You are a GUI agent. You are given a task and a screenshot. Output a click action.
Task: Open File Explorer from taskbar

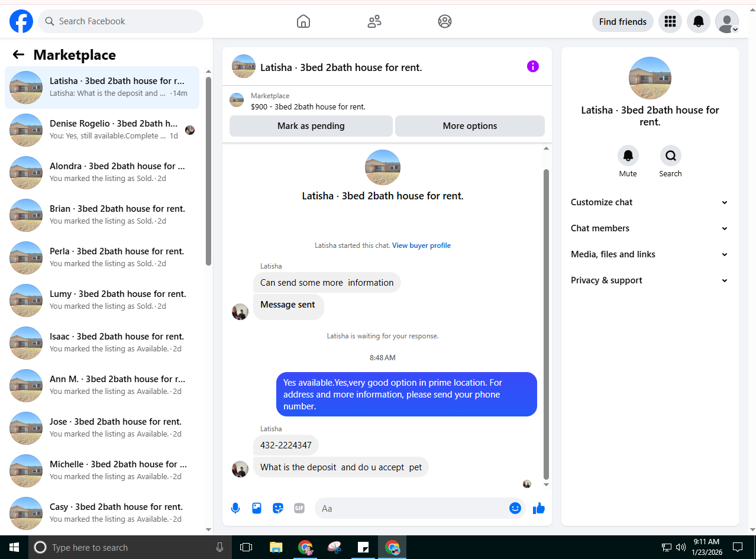276,547
